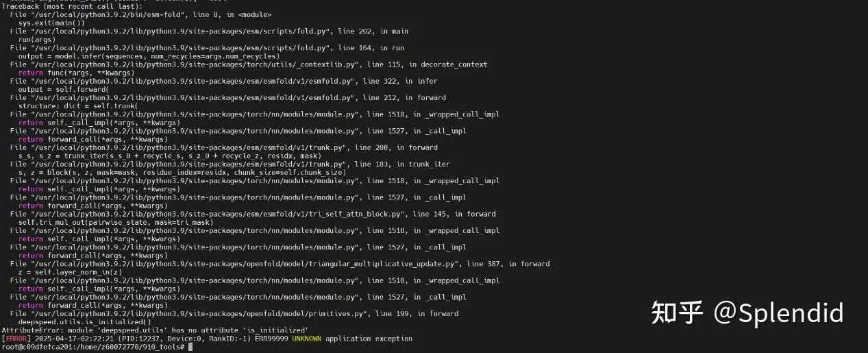Image resolution: width=868 pixels, height=353 pixels.
Task: Click the terminal cursor at the prompt
Action: click(190, 347)
